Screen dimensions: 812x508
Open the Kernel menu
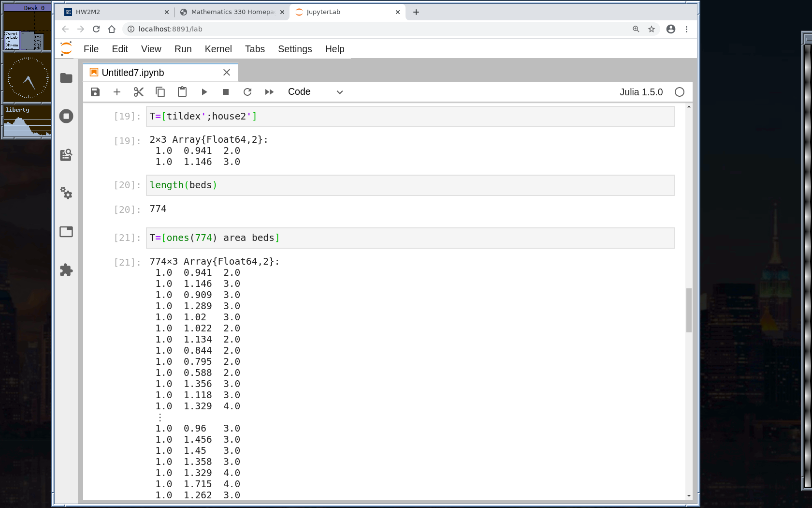pyautogui.click(x=218, y=49)
